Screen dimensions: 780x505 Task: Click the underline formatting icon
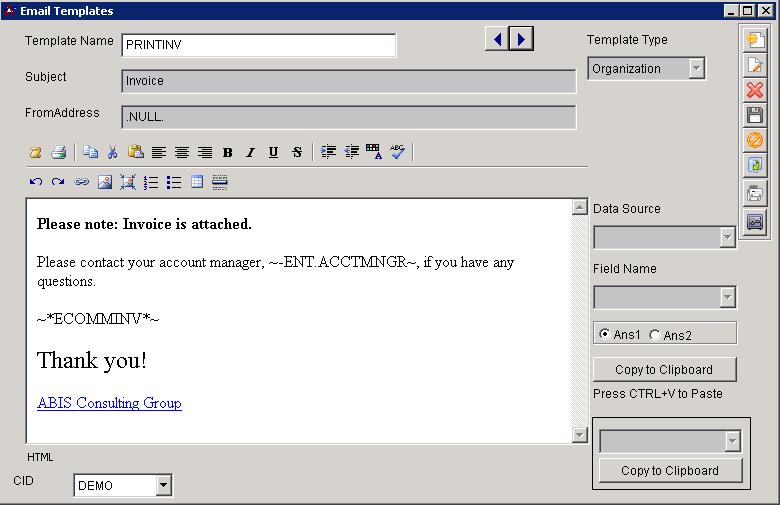(x=273, y=152)
